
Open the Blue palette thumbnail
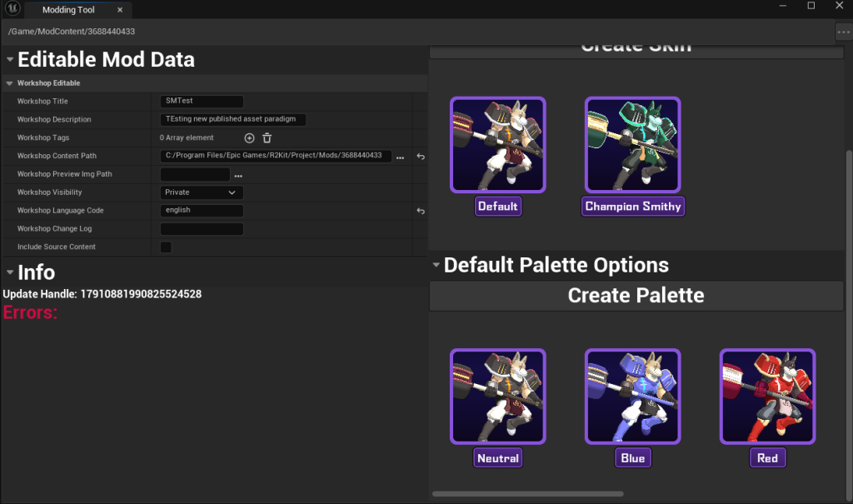tap(633, 397)
